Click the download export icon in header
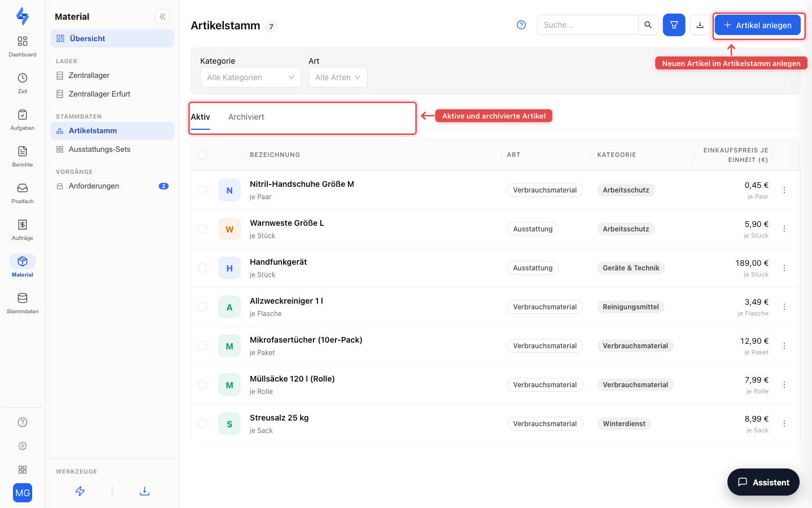812x508 pixels. pyautogui.click(x=700, y=25)
